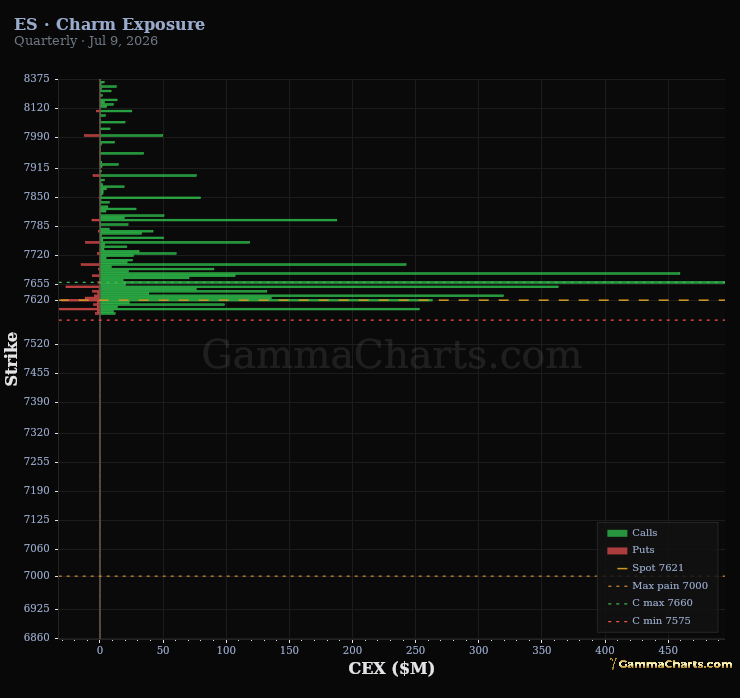Image resolution: width=740 pixels, height=698 pixels.
Task: Click the 250 tick on CEX axis
Action: click(x=415, y=650)
